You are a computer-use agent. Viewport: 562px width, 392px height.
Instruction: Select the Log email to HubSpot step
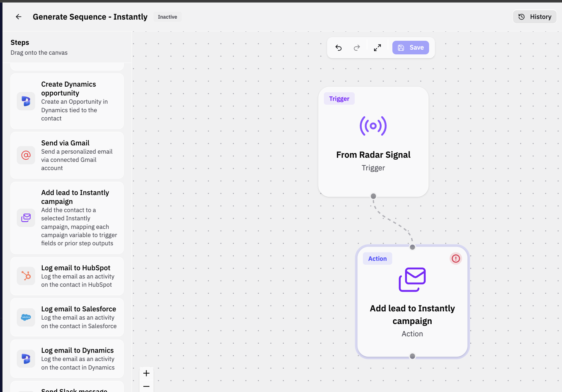point(67,276)
